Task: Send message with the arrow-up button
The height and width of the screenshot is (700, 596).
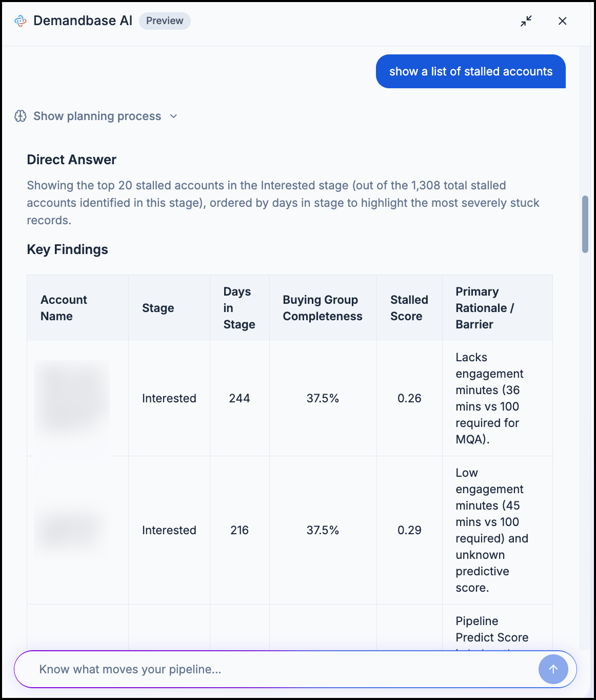Action: click(x=553, y=669)
